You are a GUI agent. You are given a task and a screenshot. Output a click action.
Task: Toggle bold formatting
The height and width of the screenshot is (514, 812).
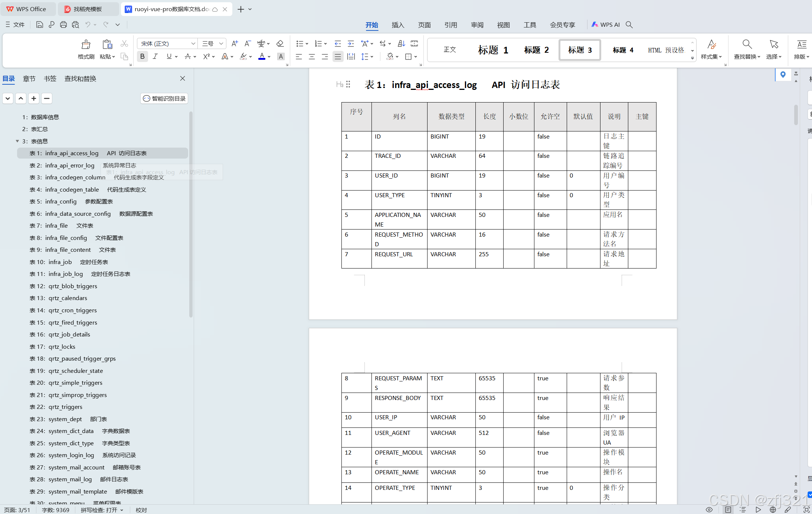142,56
